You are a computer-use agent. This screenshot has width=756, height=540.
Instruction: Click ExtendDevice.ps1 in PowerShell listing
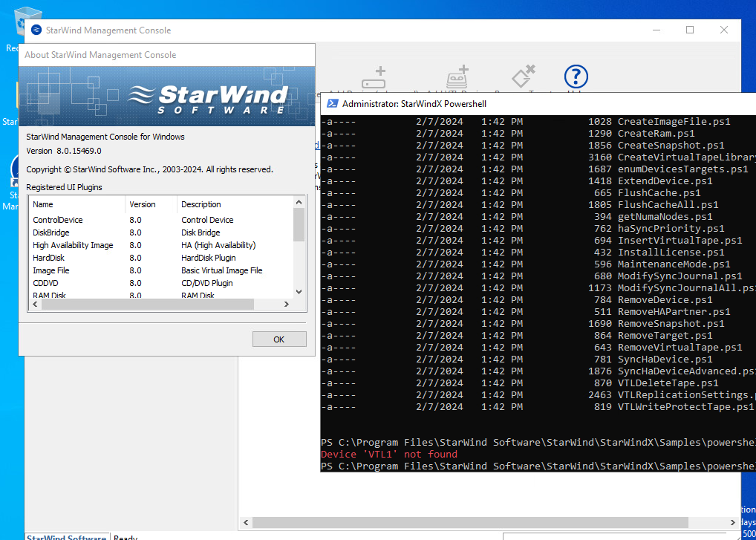click(x=665, y=180)
